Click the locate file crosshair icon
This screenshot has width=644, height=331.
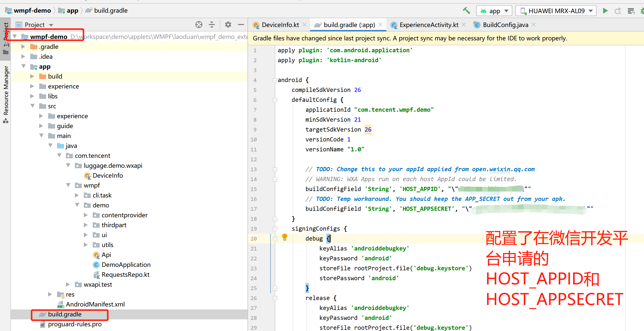(198, 25)
